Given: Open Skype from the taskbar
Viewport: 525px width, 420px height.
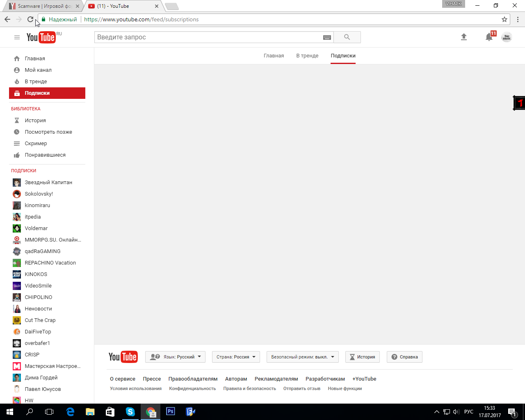Looking at the screenshot, I should click(x=130, y=411).
